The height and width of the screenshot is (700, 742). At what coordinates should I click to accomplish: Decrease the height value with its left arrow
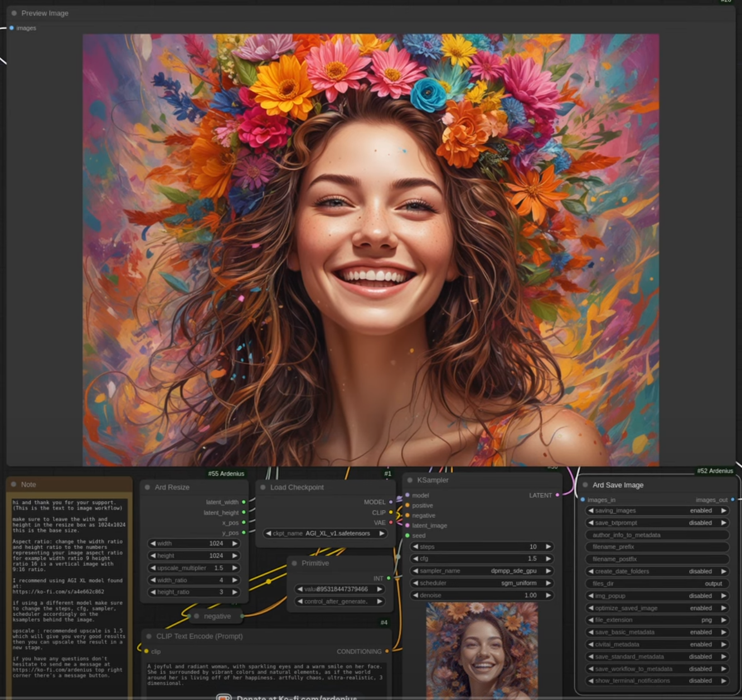click(153, 556)
